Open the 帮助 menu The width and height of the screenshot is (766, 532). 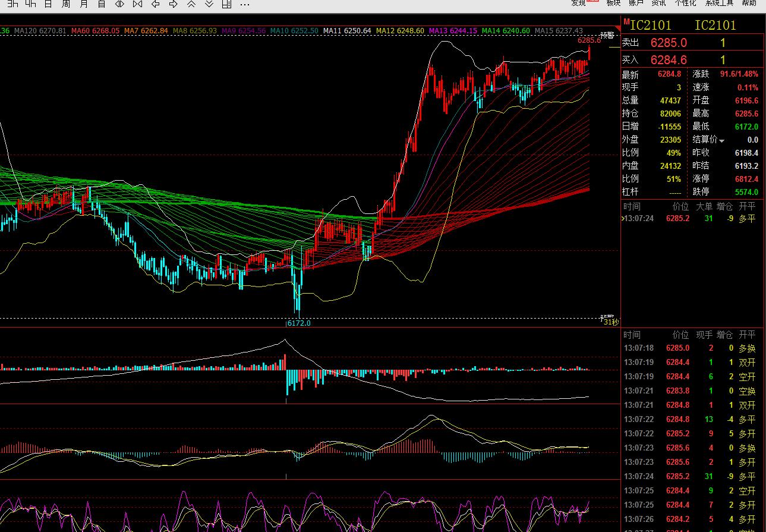tap(749, 3)
